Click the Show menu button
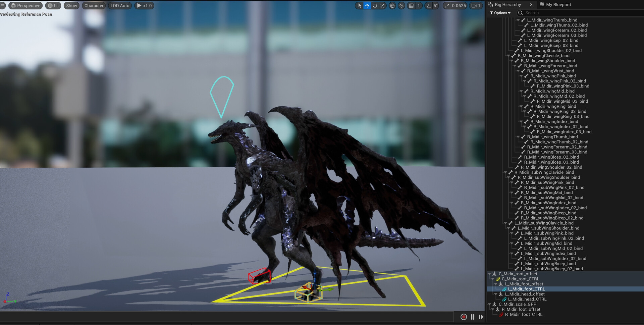Screen dimensions: 644x325 coord(71,5)
